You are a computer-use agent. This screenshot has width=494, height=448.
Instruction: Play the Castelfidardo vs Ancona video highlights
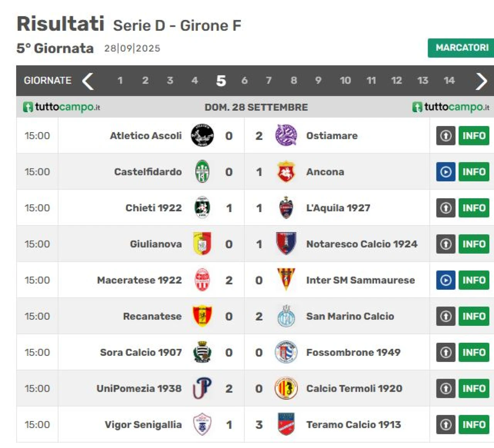click(446, 172)
